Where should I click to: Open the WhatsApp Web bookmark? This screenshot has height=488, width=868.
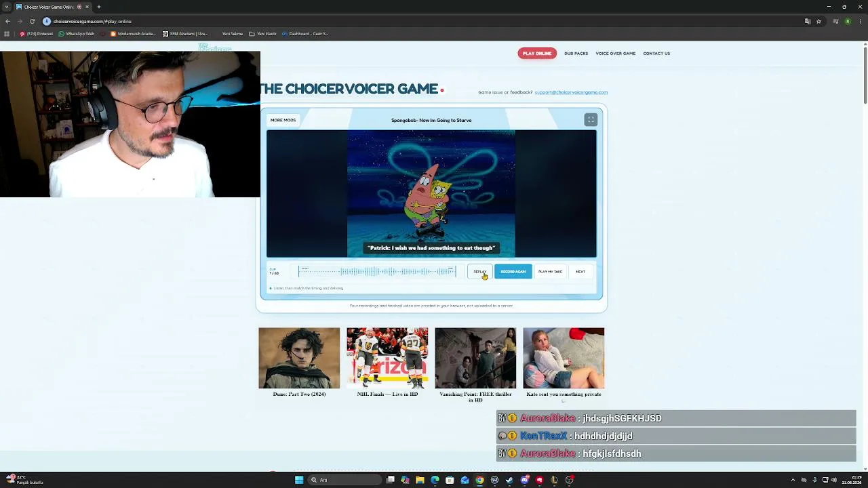[77, 34]
